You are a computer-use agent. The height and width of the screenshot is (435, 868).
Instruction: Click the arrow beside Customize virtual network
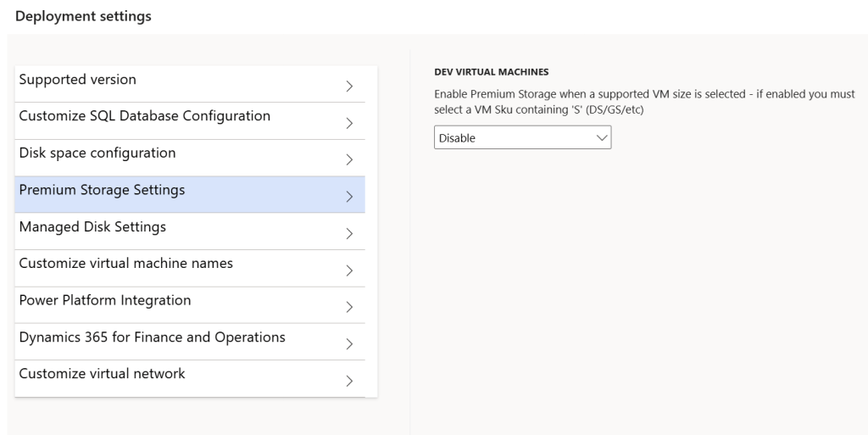click(x=349, y=381)
